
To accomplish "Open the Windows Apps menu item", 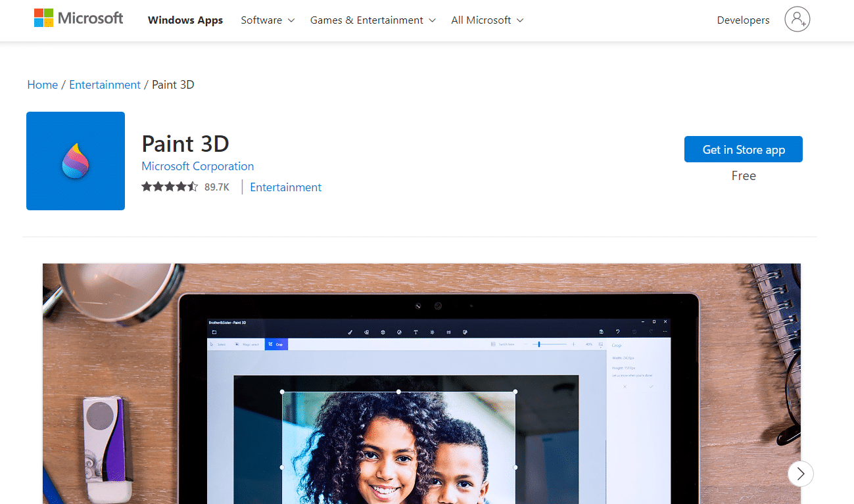I will 185,20.
